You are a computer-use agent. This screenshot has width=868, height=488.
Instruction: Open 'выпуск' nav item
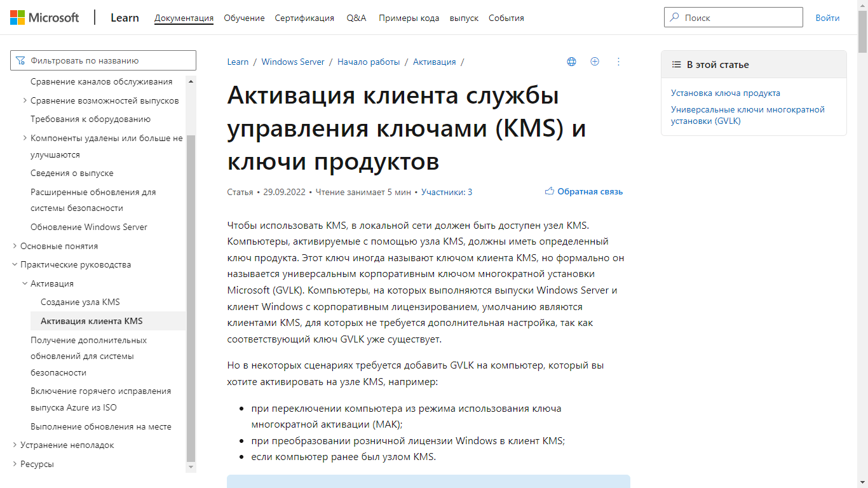coord(464,18)
